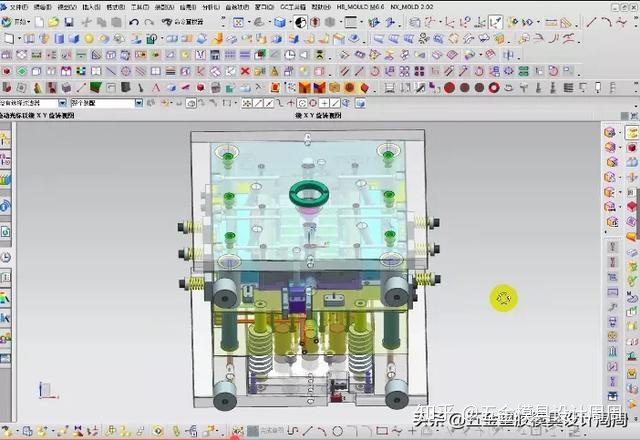Screen dimensions: 640x440
Task: Click the red X delete icon
Action: (245, 71)
